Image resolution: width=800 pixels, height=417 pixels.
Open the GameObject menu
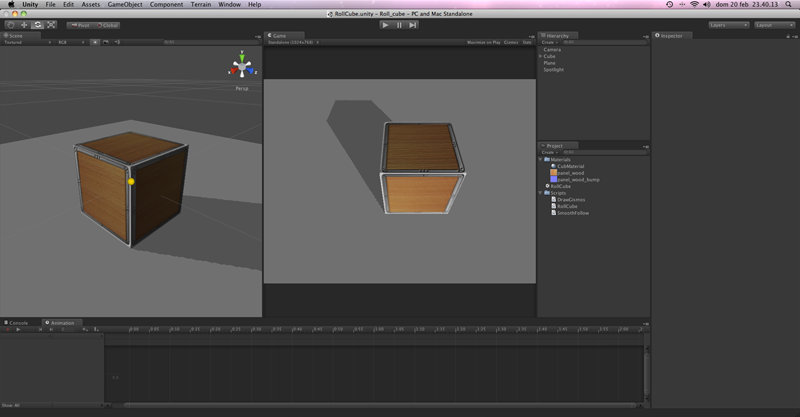124,5
